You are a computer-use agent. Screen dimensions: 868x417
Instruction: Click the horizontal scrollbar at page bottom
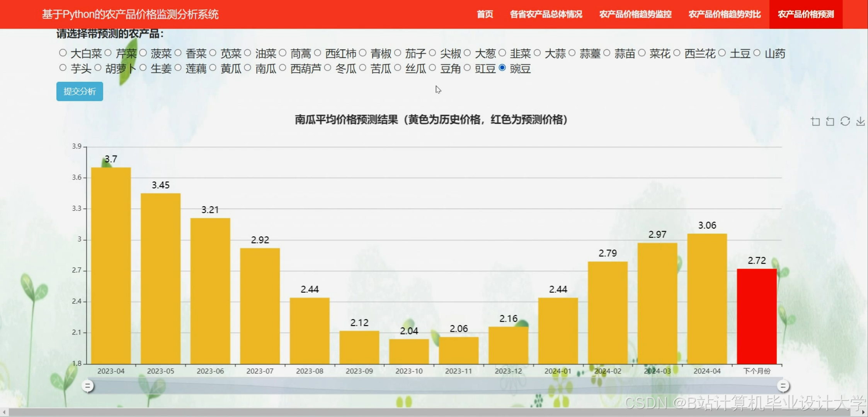pos(429,412)
